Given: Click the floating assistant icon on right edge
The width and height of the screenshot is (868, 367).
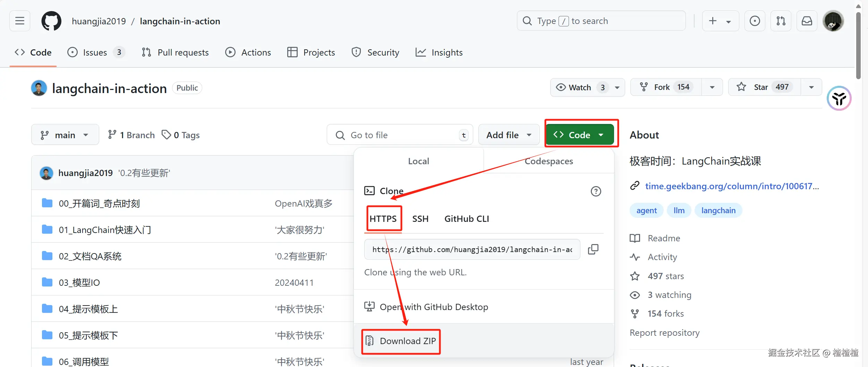Looking at the screenshot, I should (x=839, y=98).
